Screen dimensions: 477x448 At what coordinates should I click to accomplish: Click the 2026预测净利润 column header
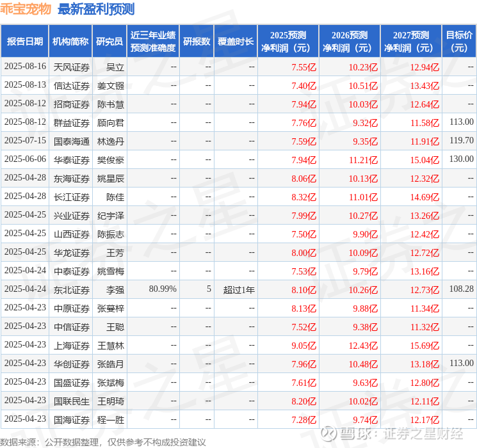click(350, 42)
